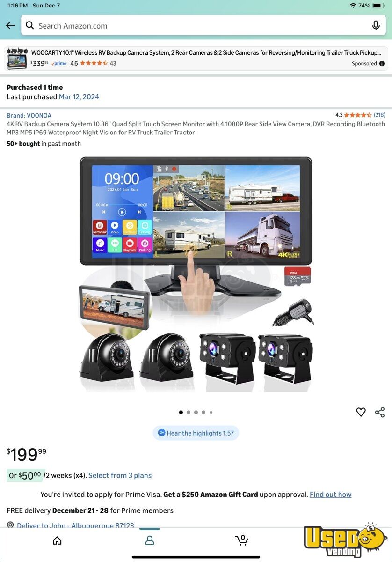This screenshot has width=392, height=562.
Task: Tap the main product image
Action: click(x=196, y=274)
